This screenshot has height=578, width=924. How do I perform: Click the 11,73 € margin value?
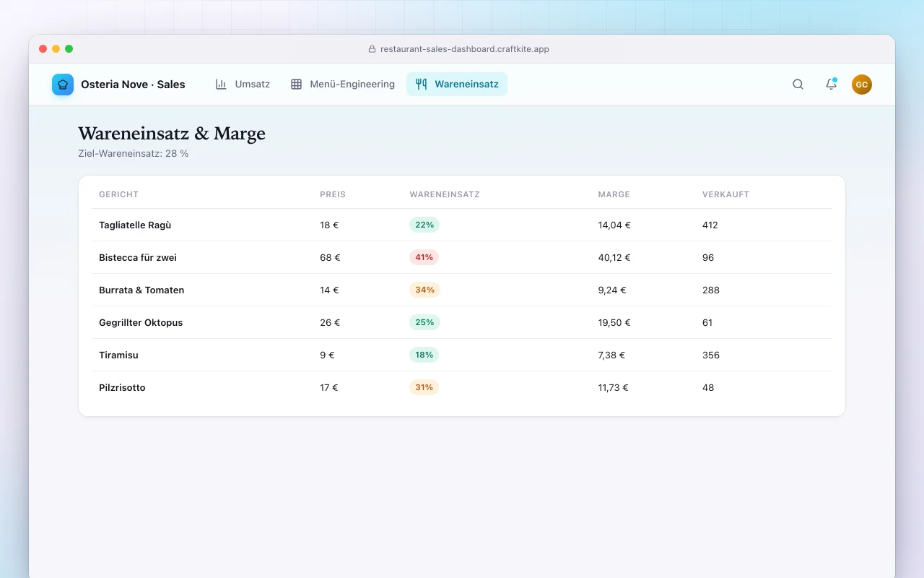[x=613, y=387]
